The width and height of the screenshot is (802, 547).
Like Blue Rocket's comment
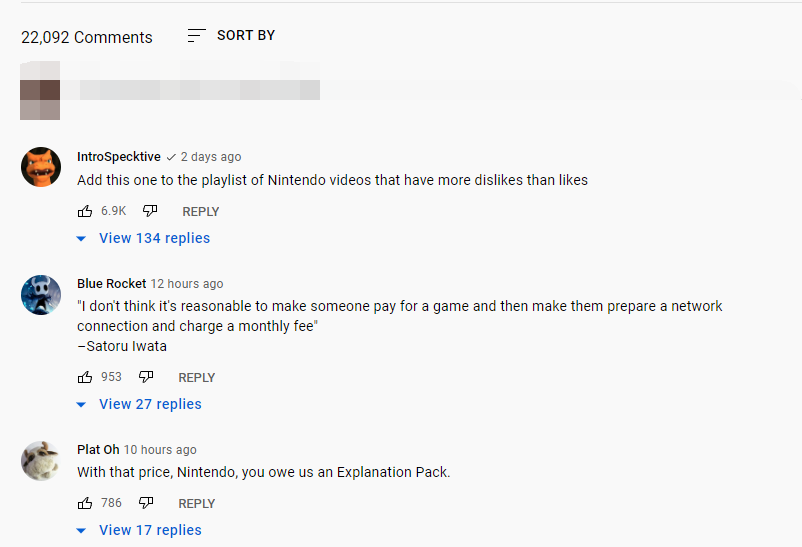85,377
